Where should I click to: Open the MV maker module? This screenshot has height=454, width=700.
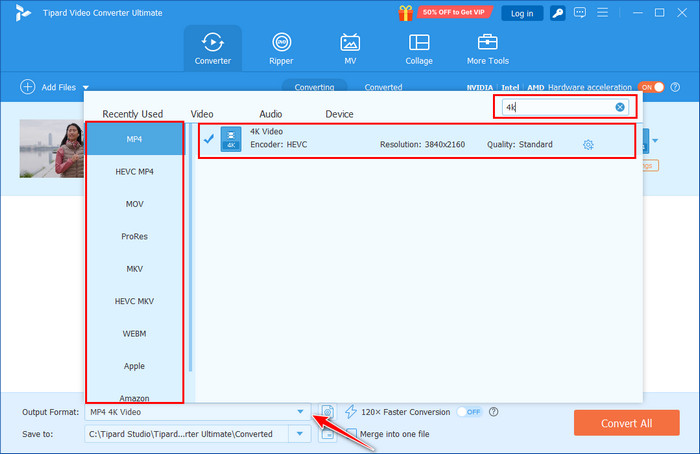point(350,48)
